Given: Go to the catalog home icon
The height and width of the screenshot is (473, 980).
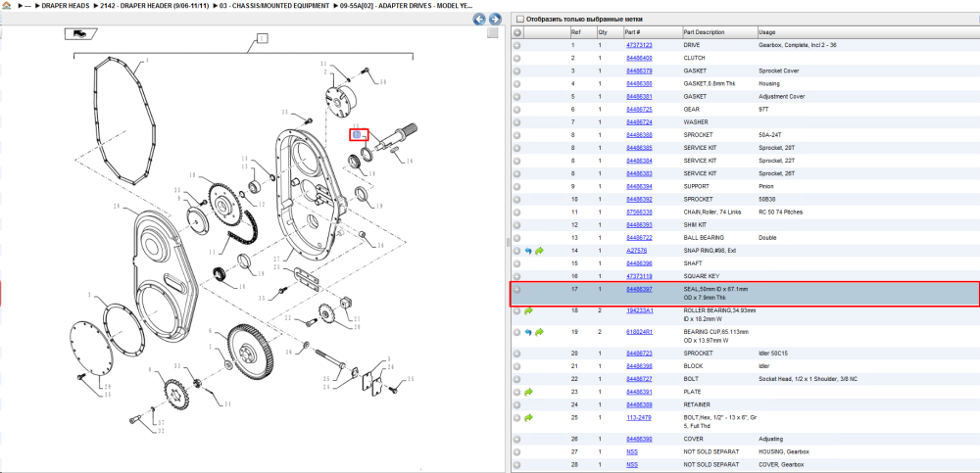Looking at the screenshot, I should click(6, 5).
